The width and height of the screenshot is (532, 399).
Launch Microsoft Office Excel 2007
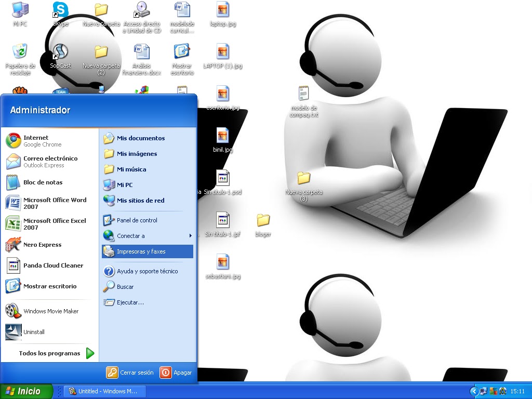(49, 223)
